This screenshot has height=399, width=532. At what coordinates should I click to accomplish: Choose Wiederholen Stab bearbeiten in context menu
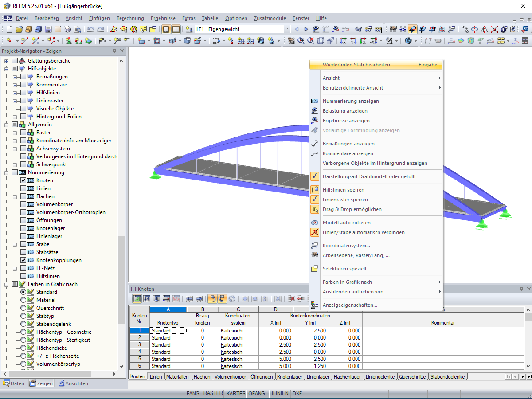point(376,65)
